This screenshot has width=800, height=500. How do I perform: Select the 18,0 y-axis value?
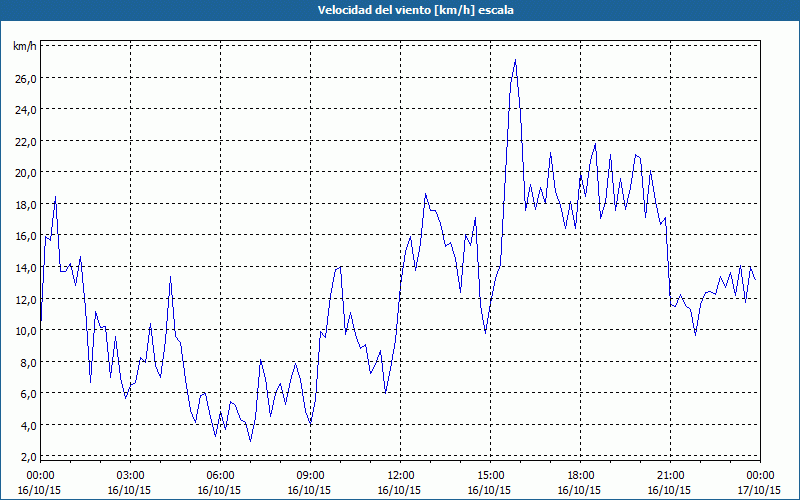click(x=26, y=205)
